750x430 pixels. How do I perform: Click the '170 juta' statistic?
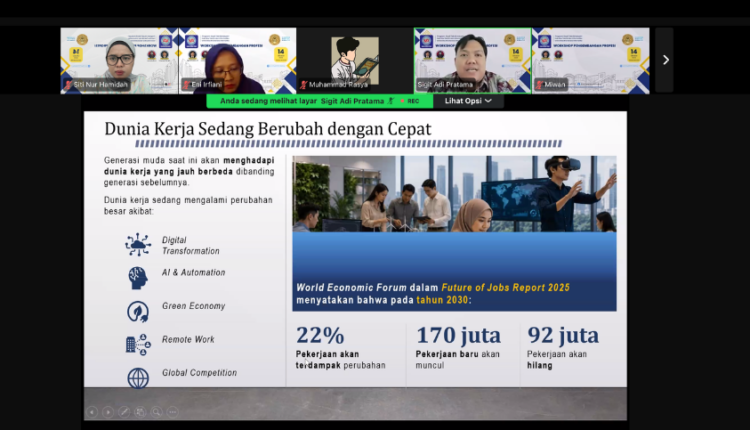(x=458, y=335)
